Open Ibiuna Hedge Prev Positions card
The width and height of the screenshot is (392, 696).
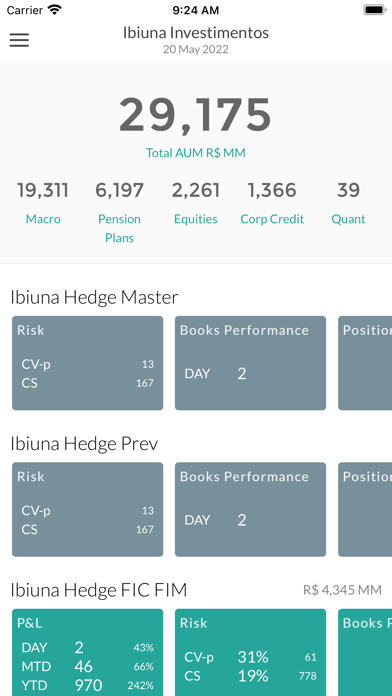coord(365,510)
